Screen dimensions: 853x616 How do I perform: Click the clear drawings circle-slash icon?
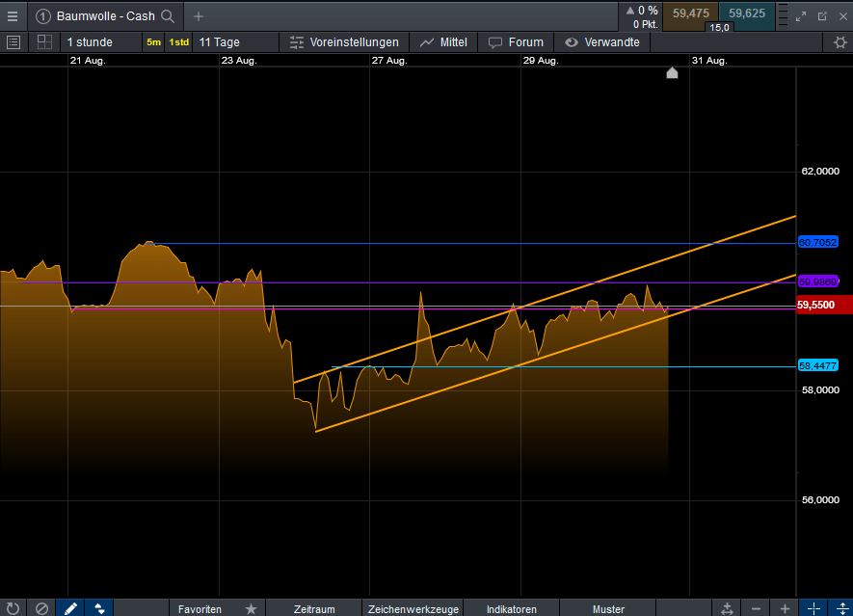(x=41, y=608)
